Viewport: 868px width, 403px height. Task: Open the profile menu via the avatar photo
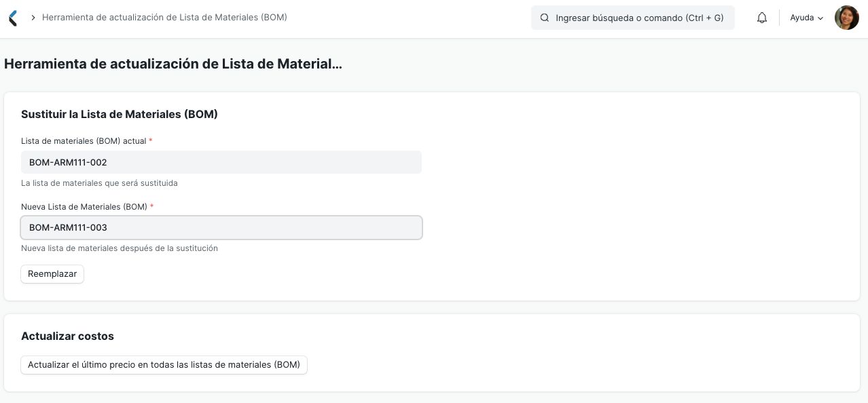846,18
